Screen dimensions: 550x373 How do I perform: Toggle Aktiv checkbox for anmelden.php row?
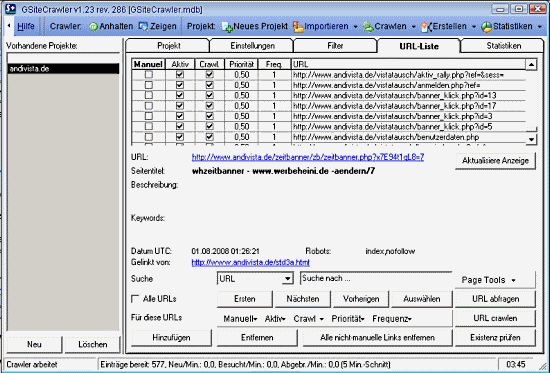point(180,85)
